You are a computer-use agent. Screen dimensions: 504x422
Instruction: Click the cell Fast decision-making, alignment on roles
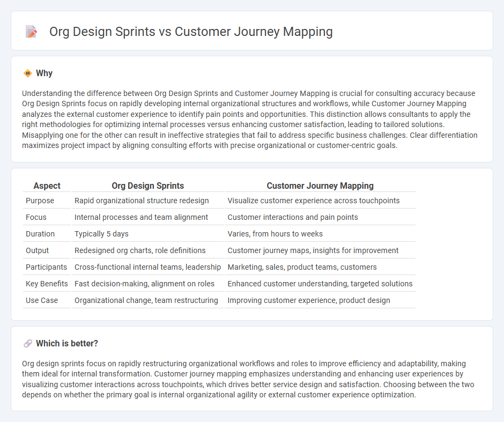148,284
